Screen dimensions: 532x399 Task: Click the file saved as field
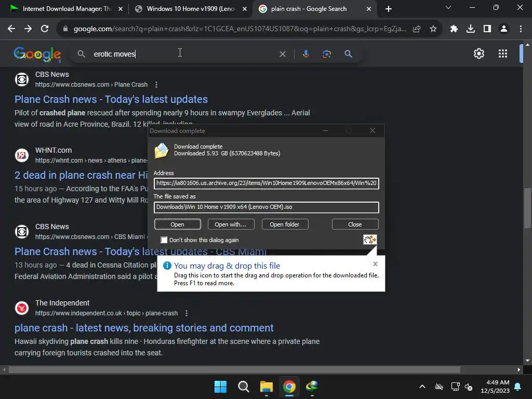tap(267, 207)
